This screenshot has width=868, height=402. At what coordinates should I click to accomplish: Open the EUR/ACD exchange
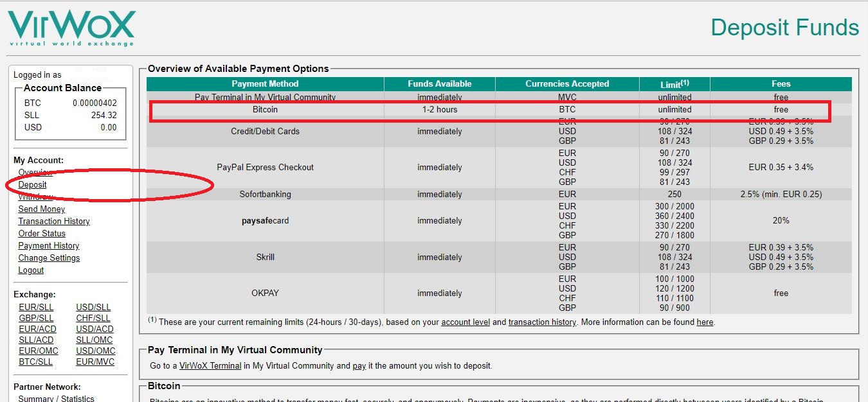[37, 329]
